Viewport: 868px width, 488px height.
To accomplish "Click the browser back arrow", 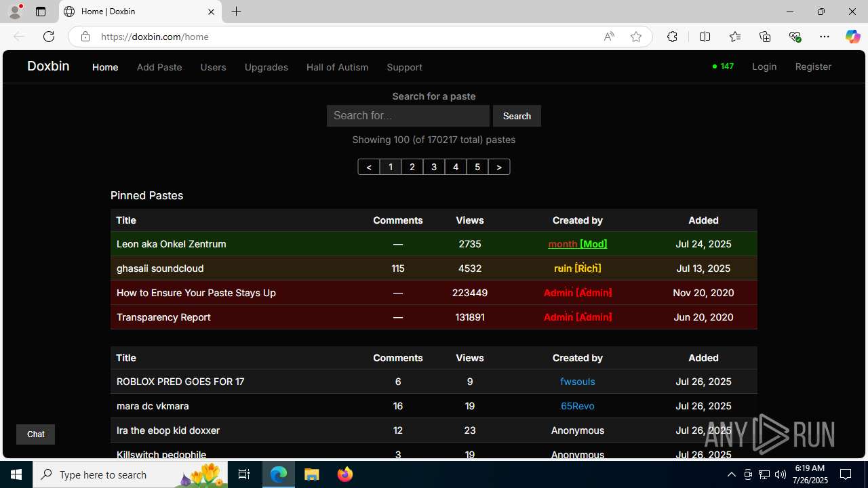I will pos(19,37).
